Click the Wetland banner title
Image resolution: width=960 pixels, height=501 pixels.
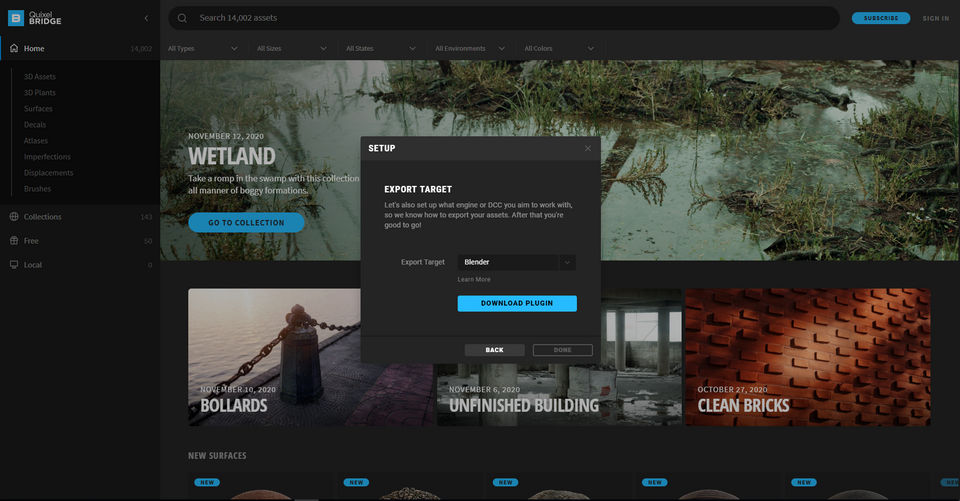[231, 157]
